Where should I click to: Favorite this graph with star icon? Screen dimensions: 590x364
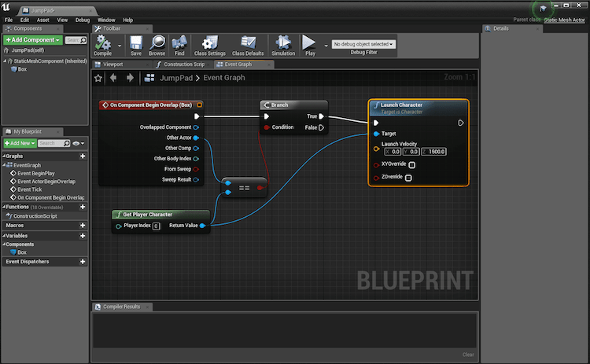click(x=98, y=78)
